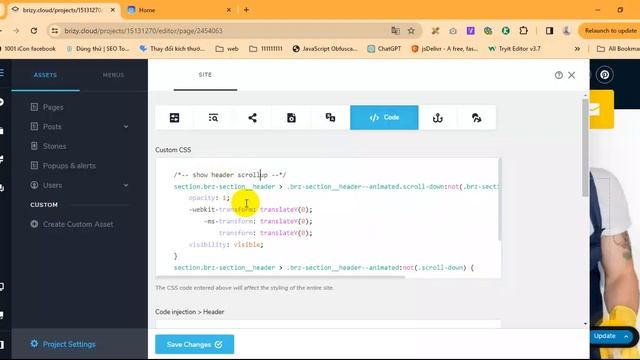Screen dimensions: 640x360
Task: Open Stories in the assets list
Action: pyautogui.click(x=54, y=146)
